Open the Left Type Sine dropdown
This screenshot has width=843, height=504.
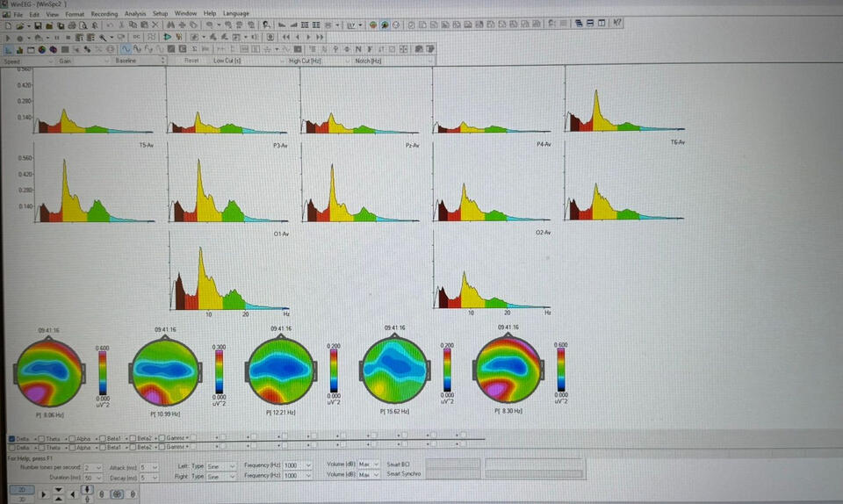[x=221, y=466]
